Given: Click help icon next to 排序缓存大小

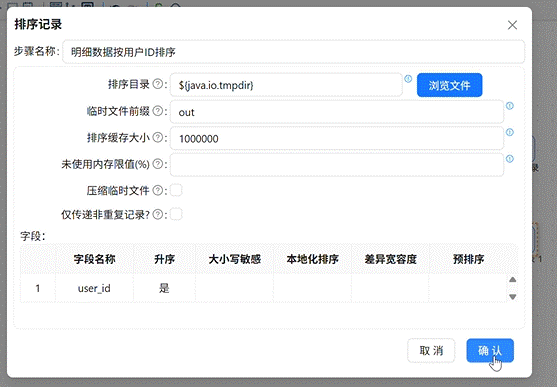Looking at the screenshot, I should tap(157, 137).
